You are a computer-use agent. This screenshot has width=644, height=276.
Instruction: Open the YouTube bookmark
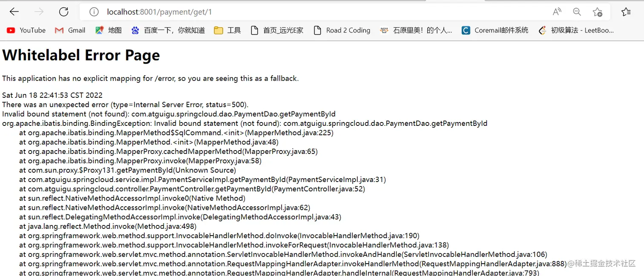[x=26, y=30]
